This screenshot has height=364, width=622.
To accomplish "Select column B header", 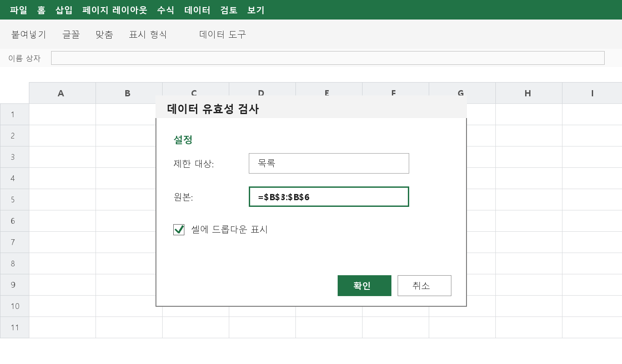I will tap(129, 93).
